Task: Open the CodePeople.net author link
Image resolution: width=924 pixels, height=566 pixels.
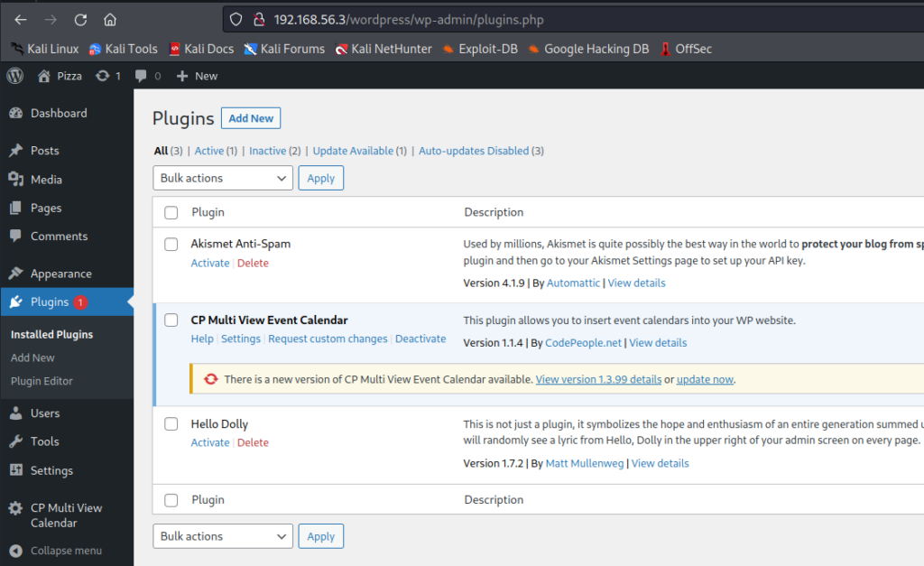Action: (584, 343)
